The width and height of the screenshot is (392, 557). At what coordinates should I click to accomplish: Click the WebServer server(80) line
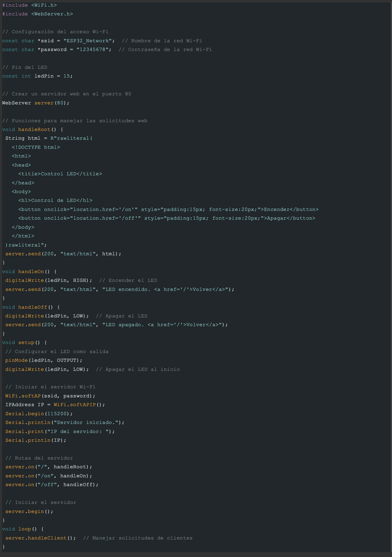coord(36,103)
